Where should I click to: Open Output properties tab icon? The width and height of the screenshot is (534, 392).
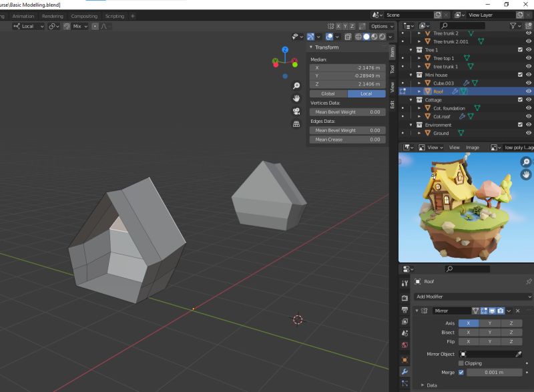405,310
